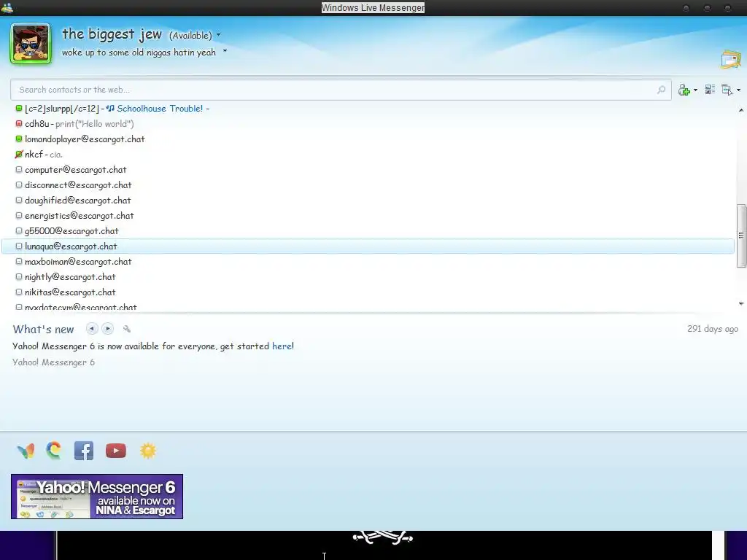Open the Facebook icon
Image resolution: width=747 pixels, height=560 pixels.
(84, 451)
